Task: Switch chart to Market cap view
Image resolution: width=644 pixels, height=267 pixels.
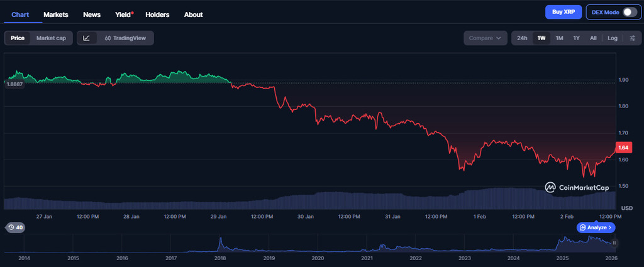Action: tap(52, 38)
